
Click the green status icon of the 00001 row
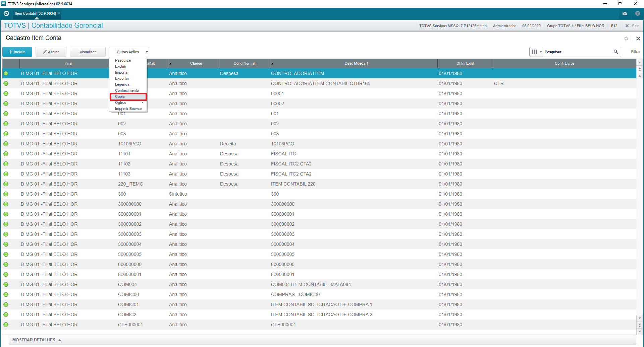click(x=6, y=93)
